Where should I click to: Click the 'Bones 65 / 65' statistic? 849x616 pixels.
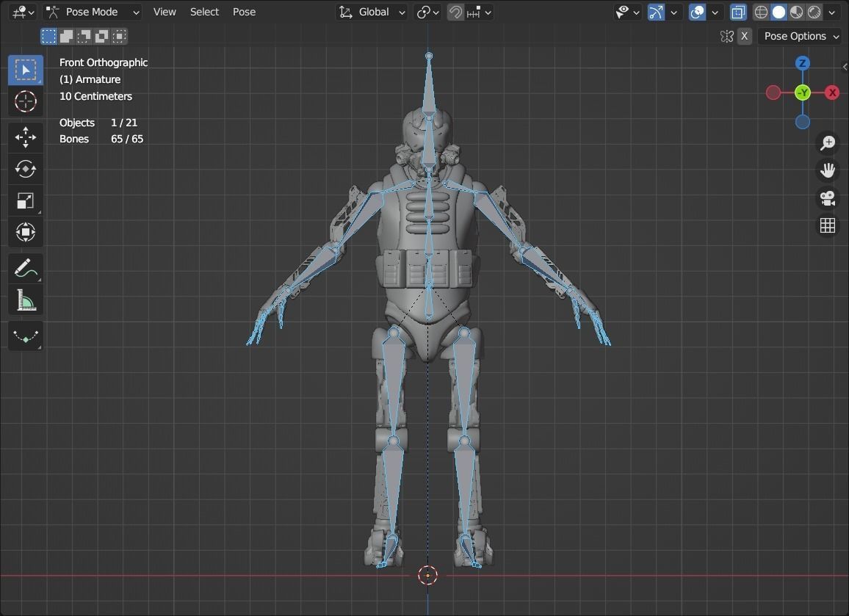pyautogui.click(x=101, y=139)
